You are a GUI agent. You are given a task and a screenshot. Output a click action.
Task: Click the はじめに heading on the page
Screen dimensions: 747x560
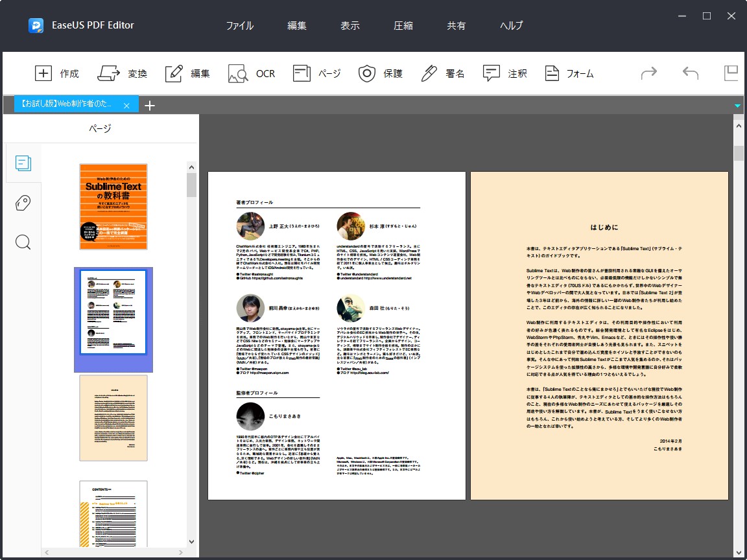tap(604, 227)
